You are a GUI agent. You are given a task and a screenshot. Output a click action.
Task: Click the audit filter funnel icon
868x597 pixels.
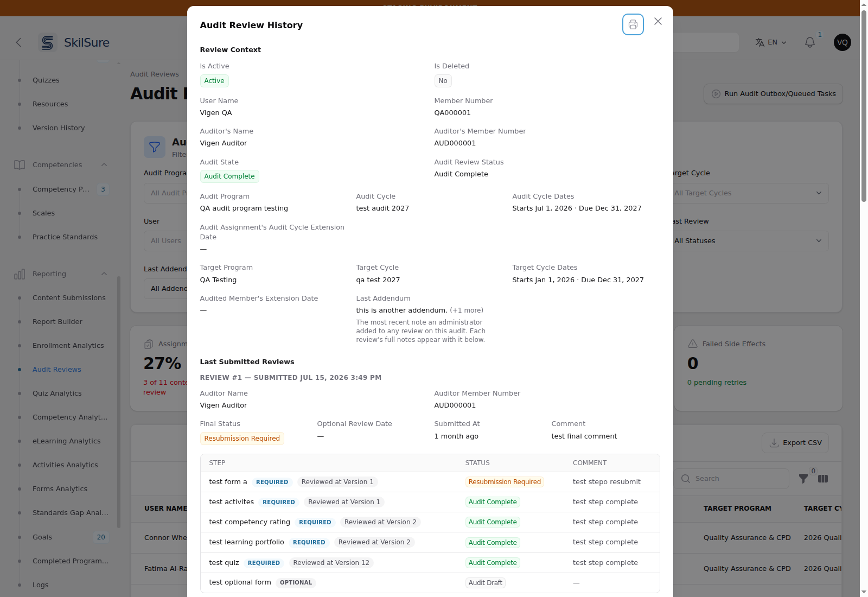tap(155, 147)
